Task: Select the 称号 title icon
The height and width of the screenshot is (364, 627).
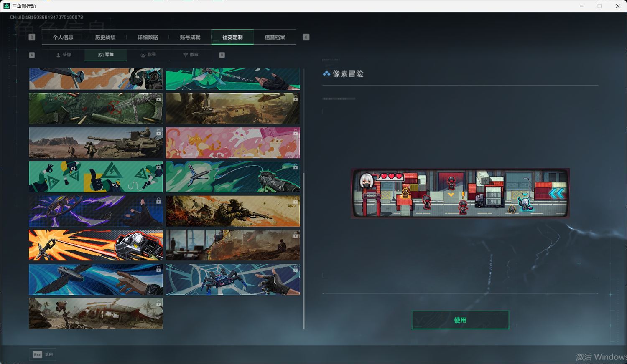Action: click(x=143, y=55)
